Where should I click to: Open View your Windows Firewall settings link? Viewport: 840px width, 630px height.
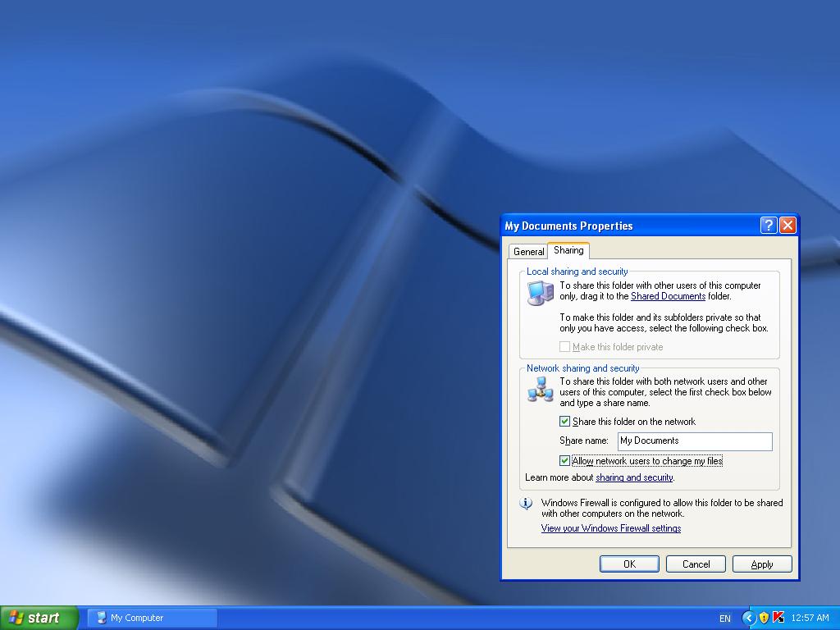[610, 528]
